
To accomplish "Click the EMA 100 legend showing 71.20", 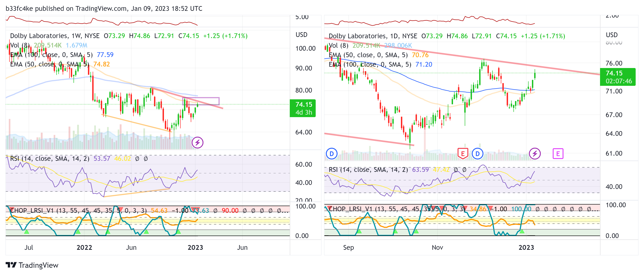I will (380, 64).
